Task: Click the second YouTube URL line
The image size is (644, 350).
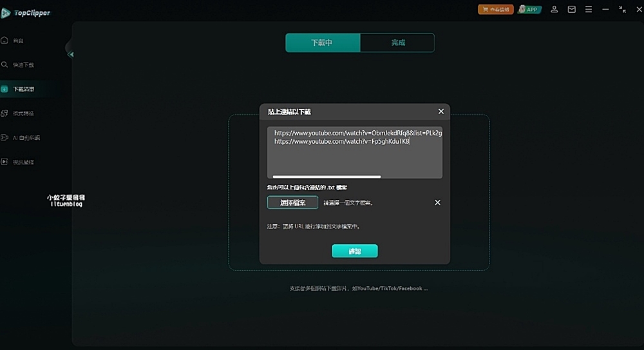Action: (342, 141)
